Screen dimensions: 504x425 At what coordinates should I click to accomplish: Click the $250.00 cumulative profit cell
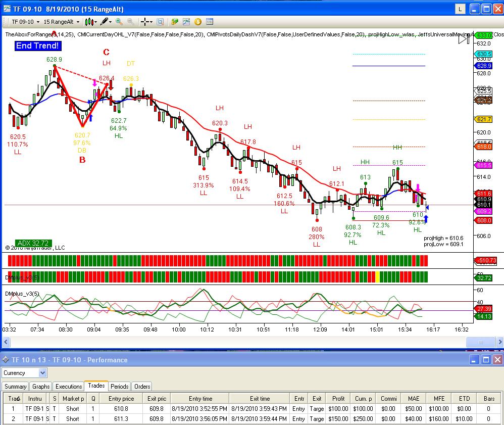(363, 419)
